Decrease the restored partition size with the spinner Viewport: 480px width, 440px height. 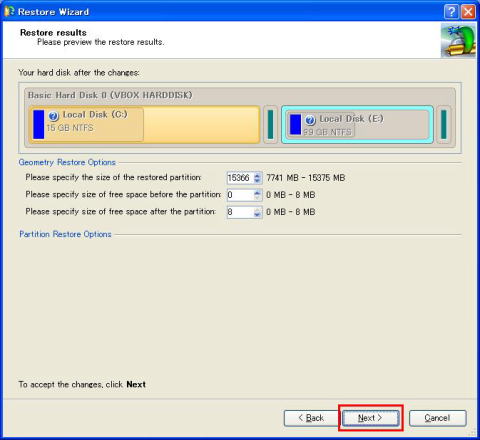click(x=257, y=180)
